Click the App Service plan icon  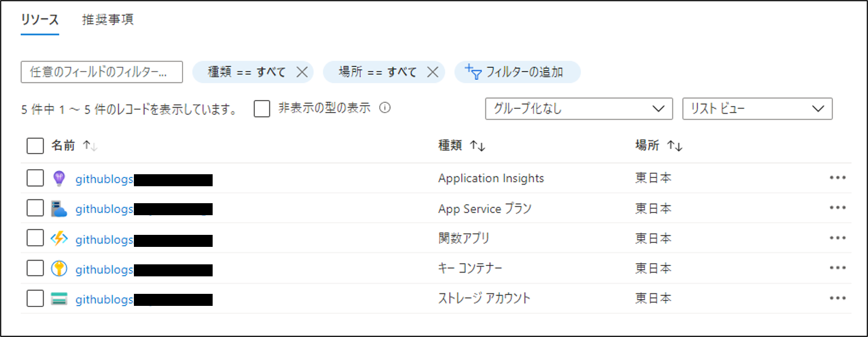[59, 209]
